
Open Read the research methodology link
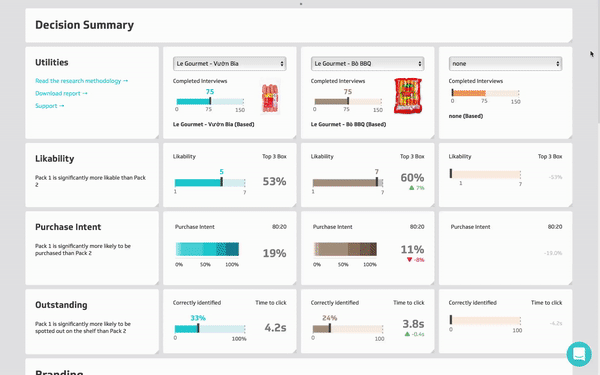click(x=82, y=81)
